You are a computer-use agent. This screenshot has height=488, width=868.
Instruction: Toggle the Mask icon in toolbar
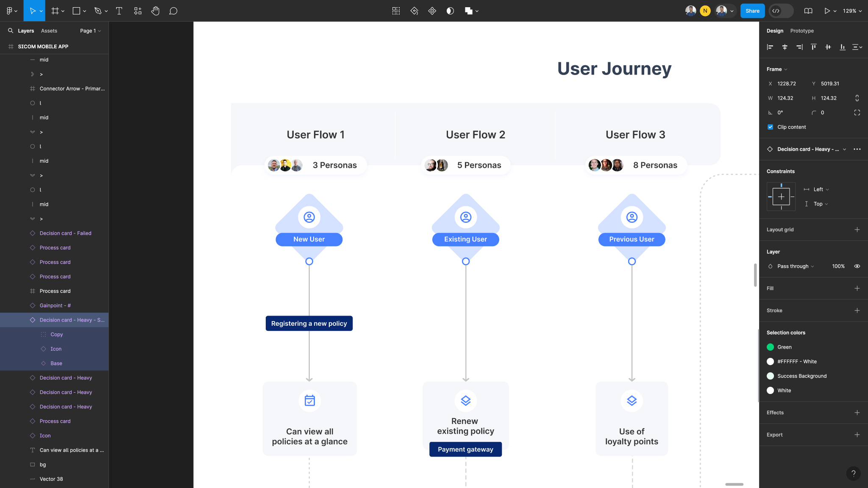click(450, 11)
